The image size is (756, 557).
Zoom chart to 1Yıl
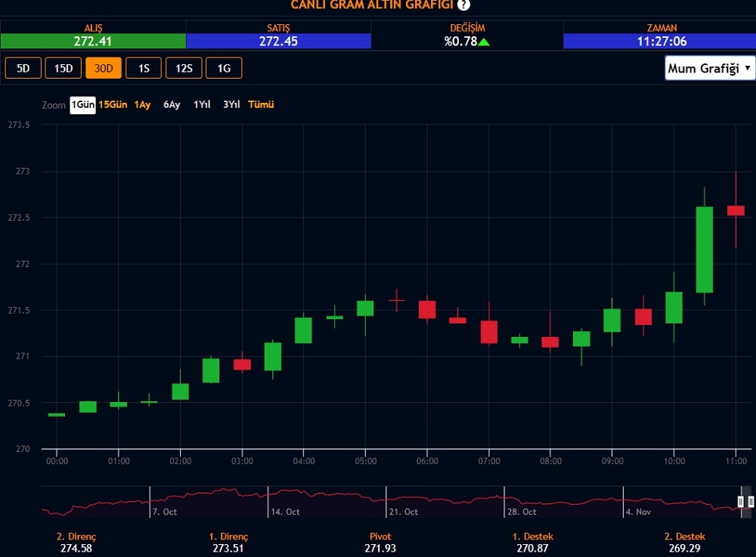point(202,105)
